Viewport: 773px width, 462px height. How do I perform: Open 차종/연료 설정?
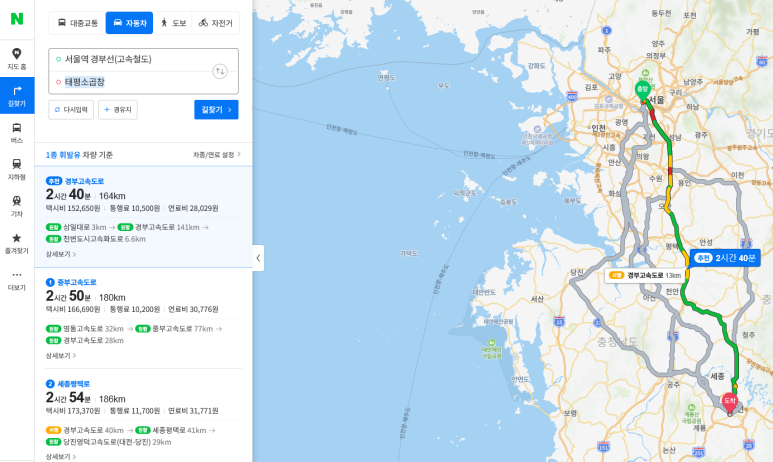coord(216,155)
